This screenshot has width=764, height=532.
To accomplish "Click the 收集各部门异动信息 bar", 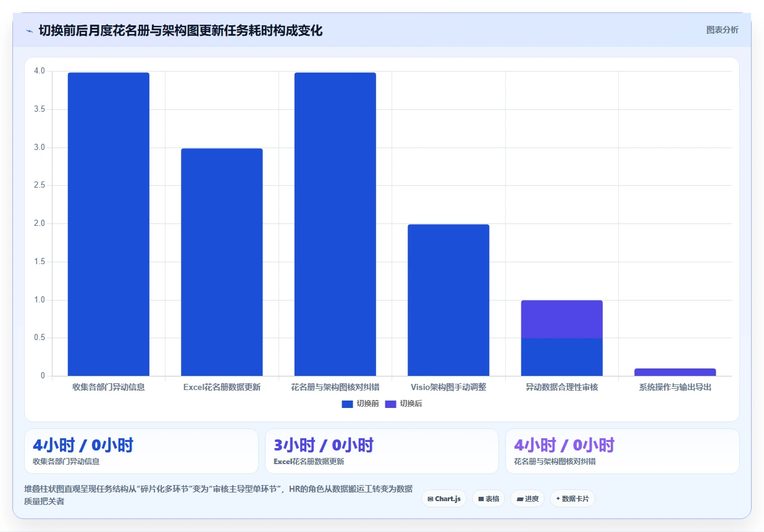I will point(109,224).
